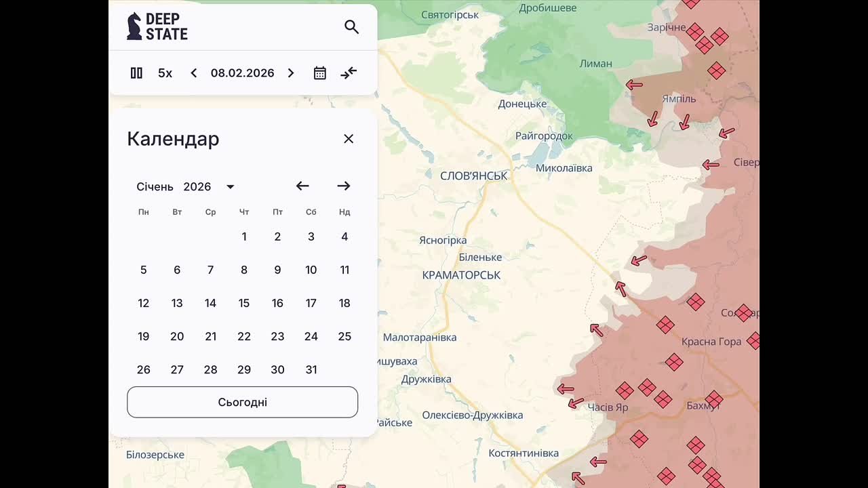
Task: Choose day 1 in the calendar grid
Action: 244,237
